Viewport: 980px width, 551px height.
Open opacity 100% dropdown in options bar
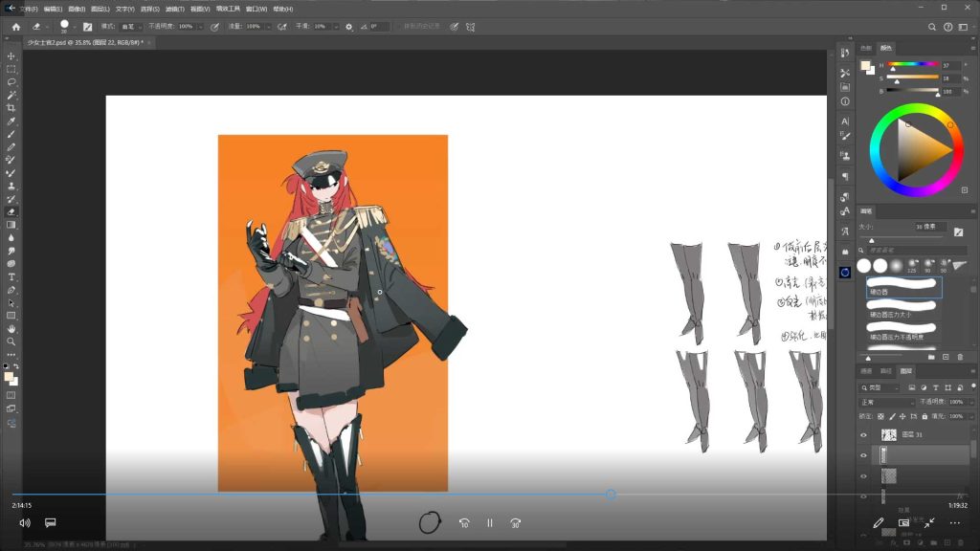click(x=200, y=27)
